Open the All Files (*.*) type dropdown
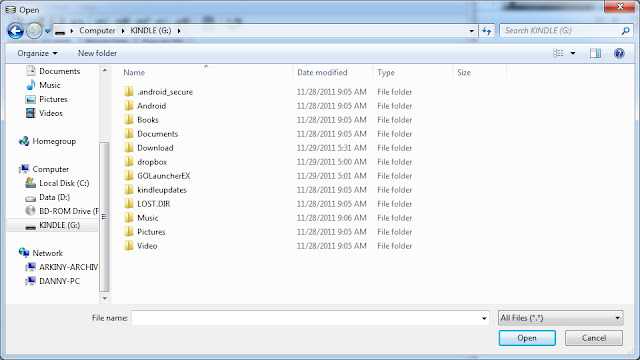This screenshot has height=360, width=640. (560, 318)
